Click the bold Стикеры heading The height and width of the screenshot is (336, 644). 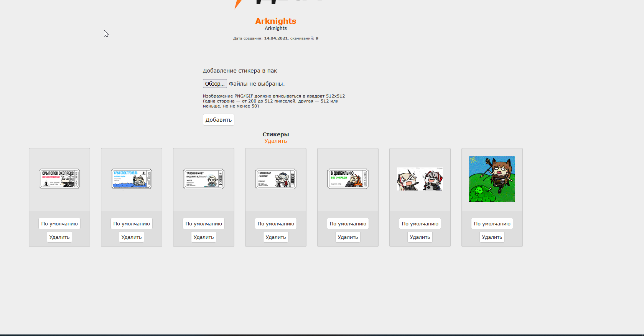tap(276, 134)
